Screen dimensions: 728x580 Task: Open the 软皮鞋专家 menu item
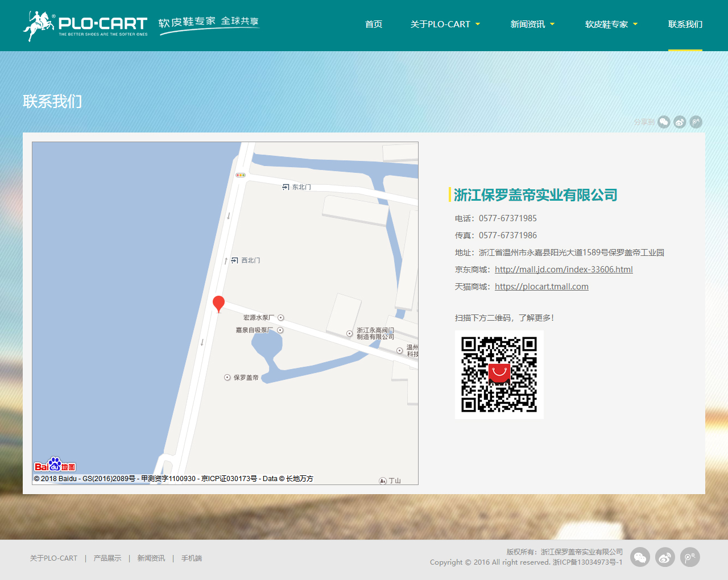[x=607, y=24]
